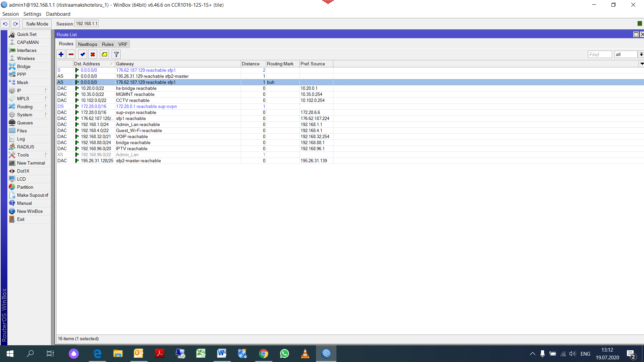Switch to the Rules tab
The height and width of the screenshot is (362, 644).
pyautogui.click(x=108, y=44)
